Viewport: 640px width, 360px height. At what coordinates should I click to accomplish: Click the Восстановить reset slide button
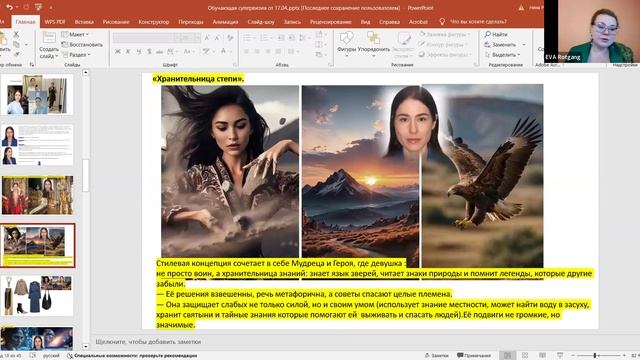pos(82,44)
